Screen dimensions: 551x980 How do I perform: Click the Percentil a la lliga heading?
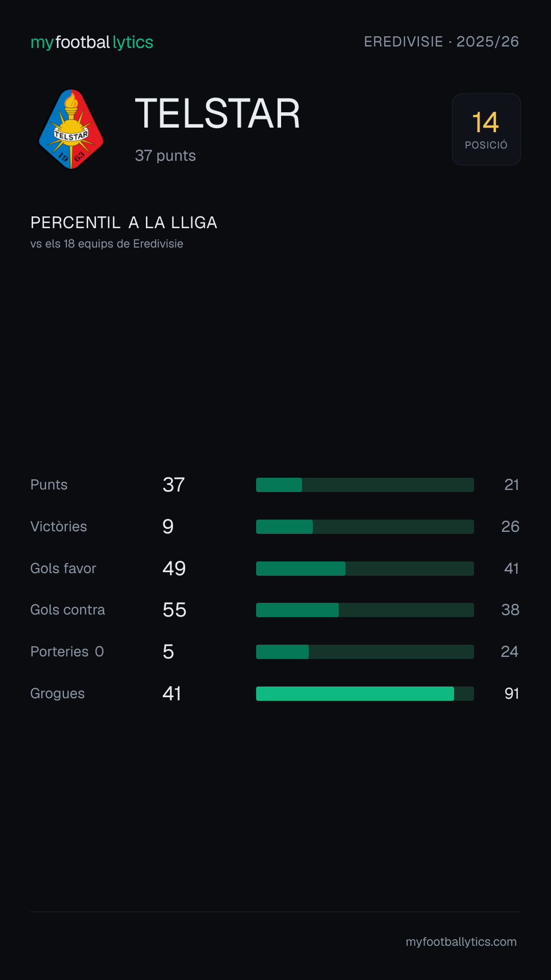tap(124, 223)
